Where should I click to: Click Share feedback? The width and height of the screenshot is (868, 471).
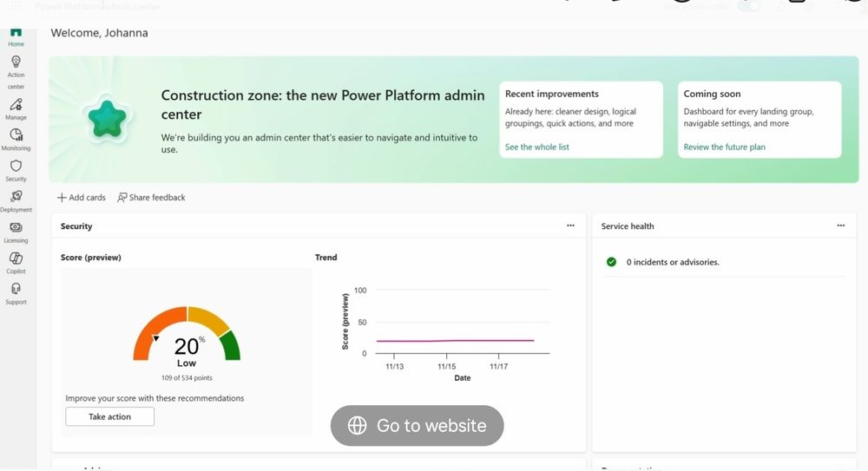point(151,198)
